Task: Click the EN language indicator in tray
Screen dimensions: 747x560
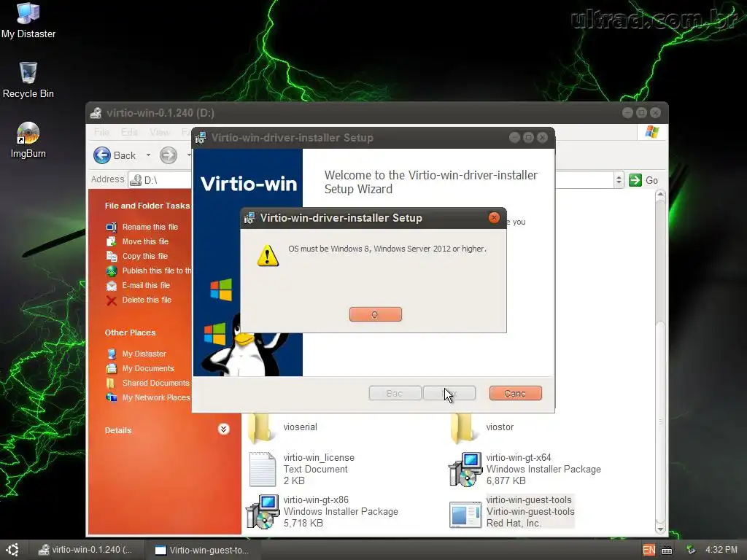Action: (x=649, y=550)
